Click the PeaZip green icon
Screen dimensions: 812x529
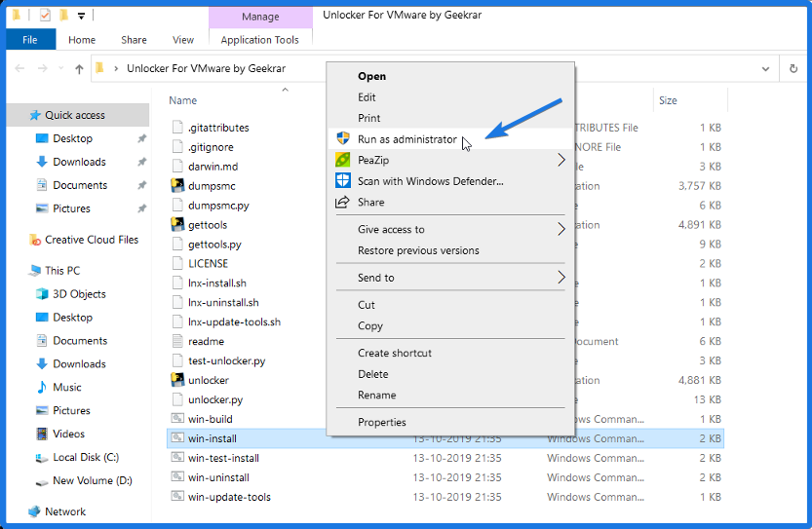click(x=343, y=160)
